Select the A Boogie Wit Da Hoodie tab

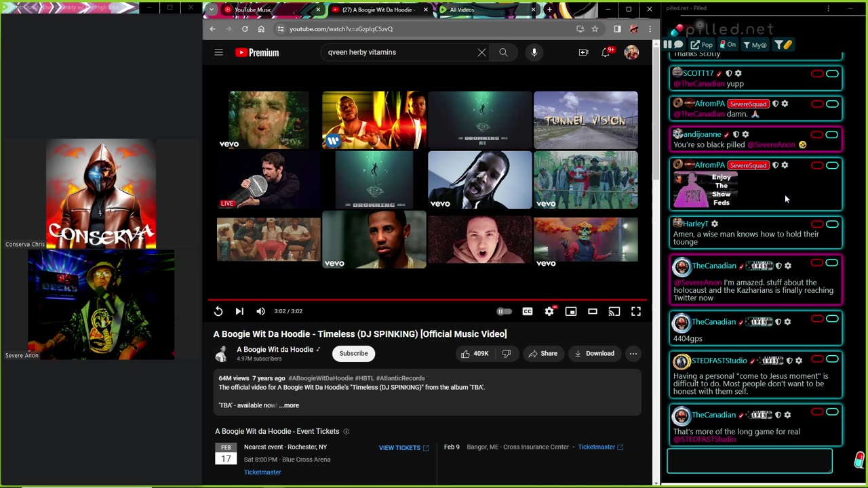tap(378, 9)
